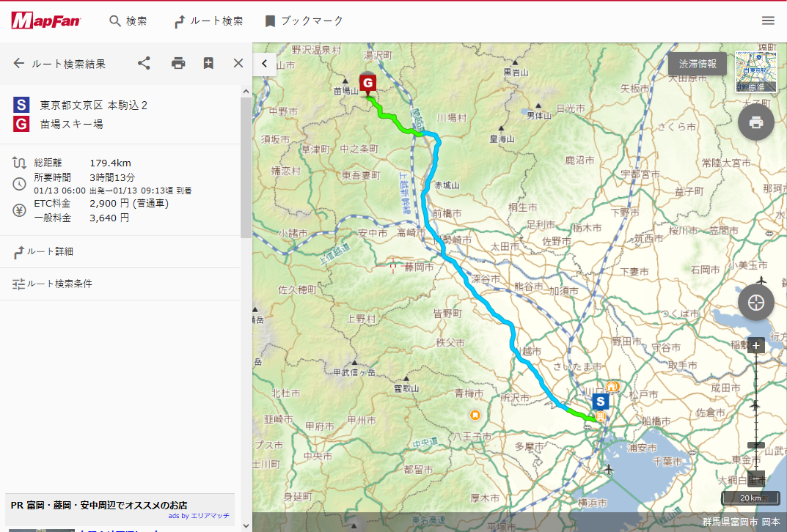The width and height of the screenshot is (787, 532).
Task: Click the 前橋市 label on the map
Action: [447, 213]
